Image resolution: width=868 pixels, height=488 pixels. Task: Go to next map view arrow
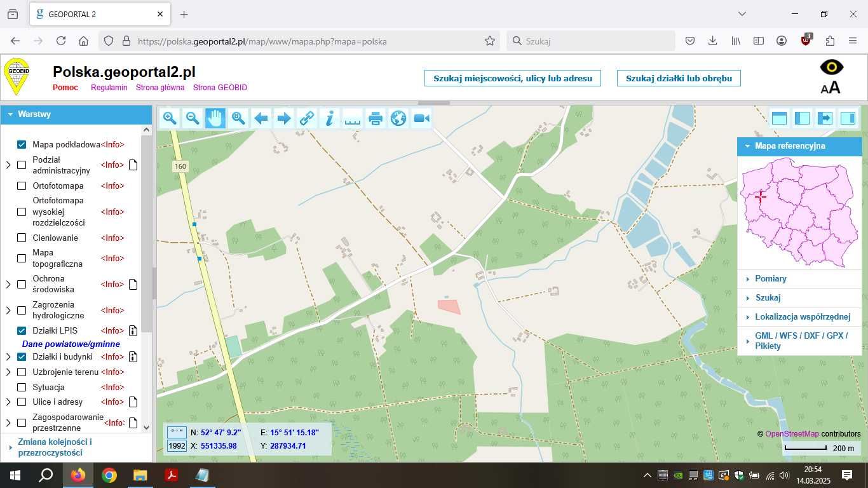(x=284, y=118)
